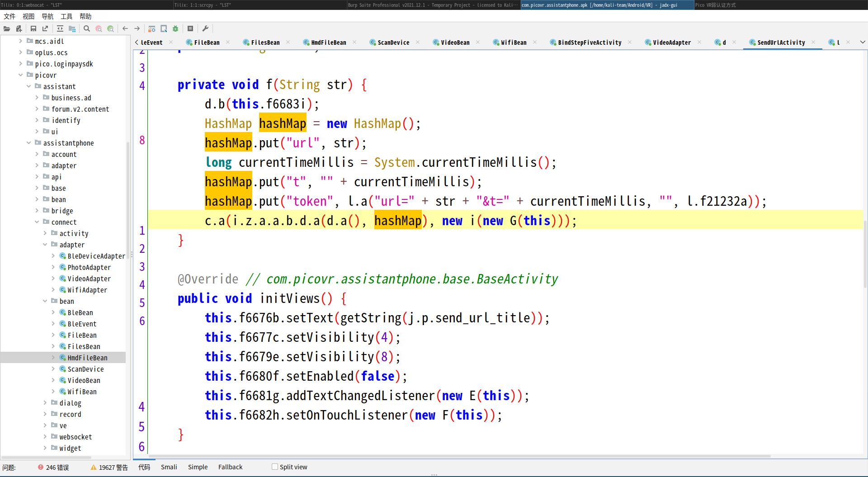Screen dimensions: 868x477
Task: Collapse the bean package under connect
Action: coord(45,301)
